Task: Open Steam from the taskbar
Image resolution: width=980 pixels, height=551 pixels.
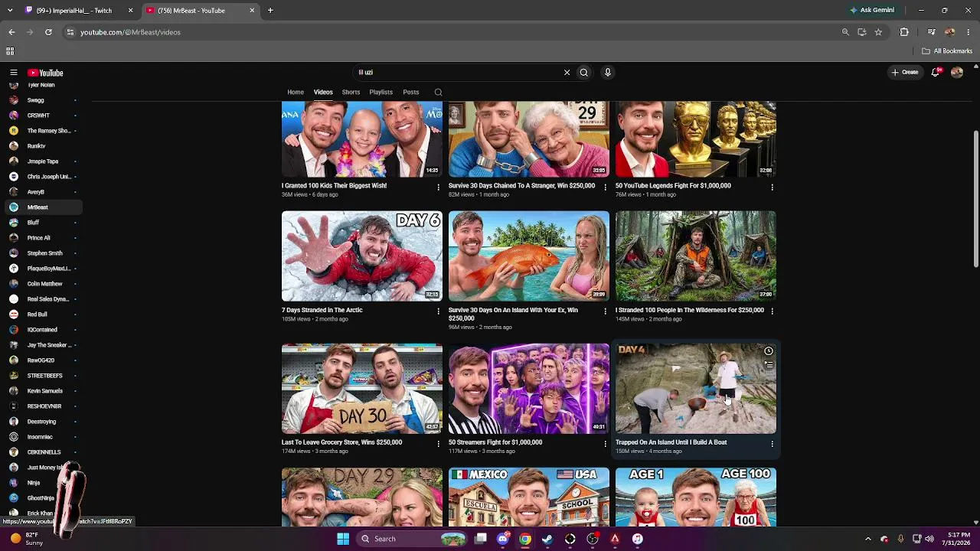Action: click(x=547, y=539)
